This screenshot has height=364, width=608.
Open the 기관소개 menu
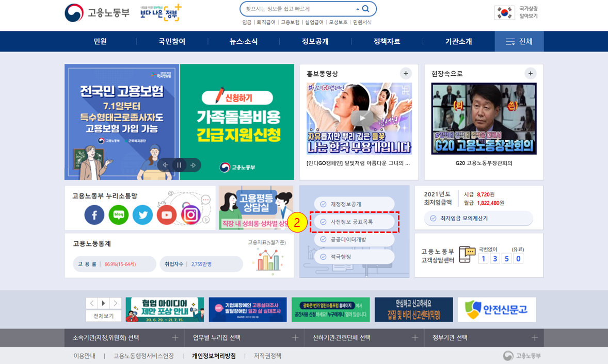coord(459,41)
